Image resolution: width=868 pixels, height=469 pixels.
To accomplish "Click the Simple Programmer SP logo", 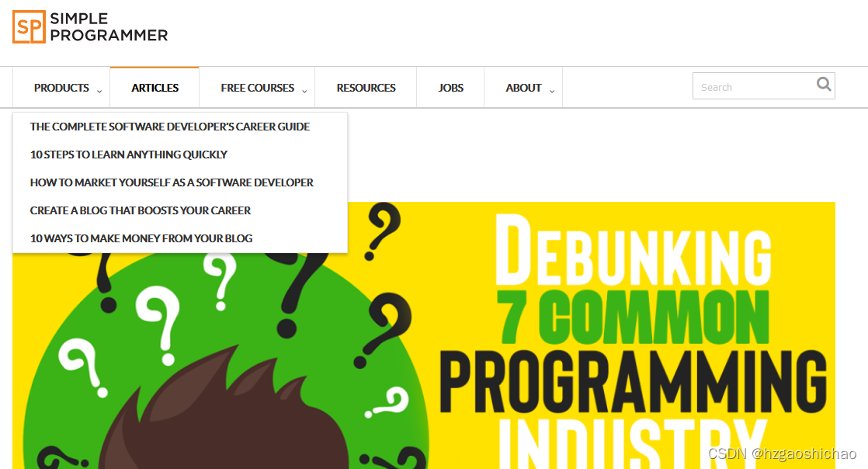I will coord(29,26).
